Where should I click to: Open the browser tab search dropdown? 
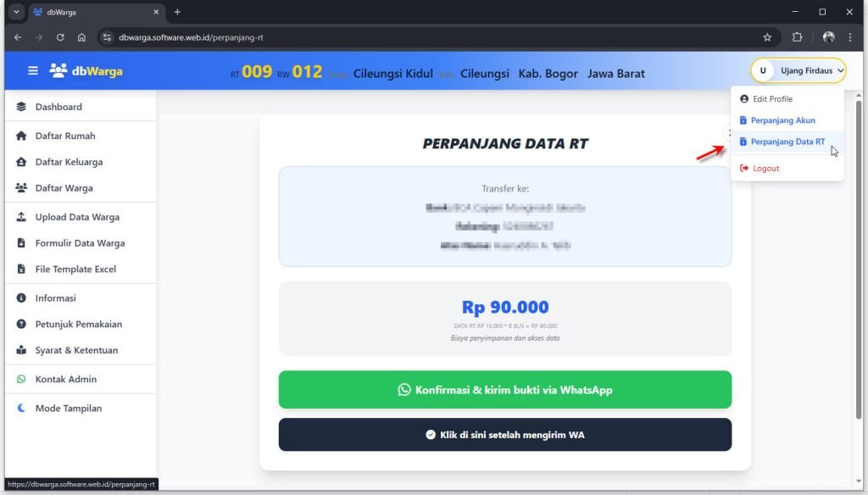[x=16, y=12]
